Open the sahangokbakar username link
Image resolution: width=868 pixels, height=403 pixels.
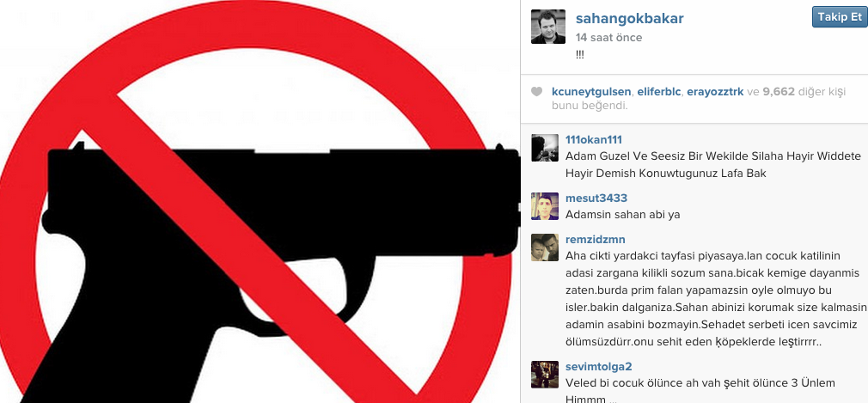click(x=629, y=18)
